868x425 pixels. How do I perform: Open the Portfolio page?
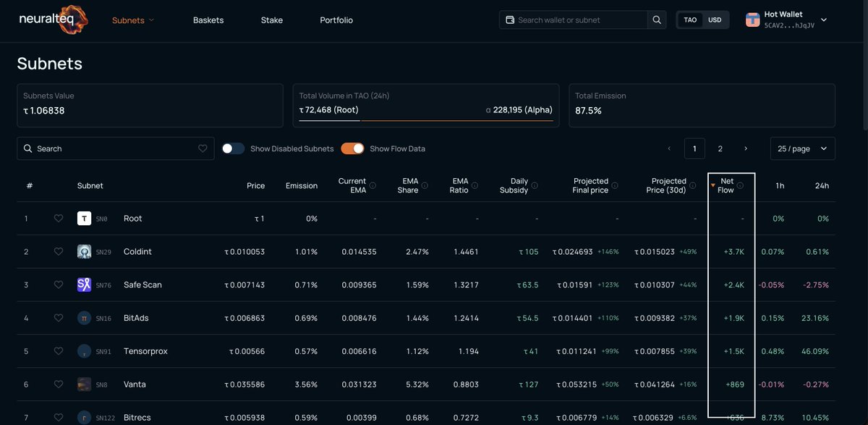[x=336, y=20]
